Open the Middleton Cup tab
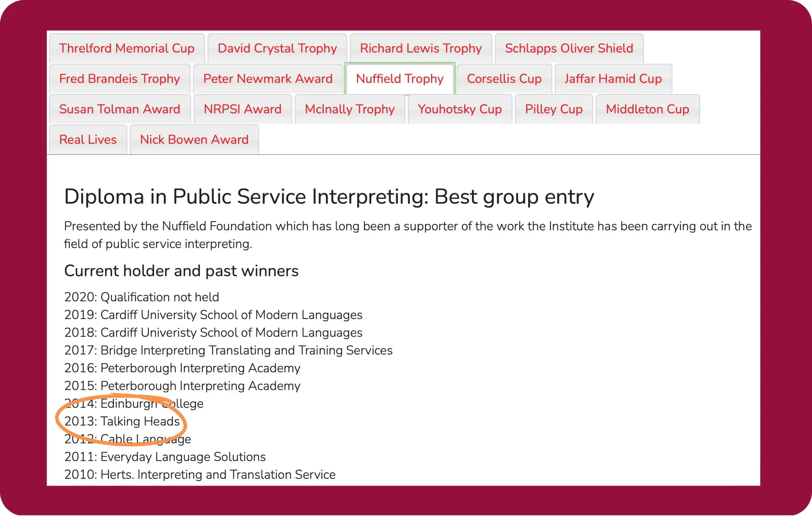This screenshot has height=516, width=812. coord(647,109)
